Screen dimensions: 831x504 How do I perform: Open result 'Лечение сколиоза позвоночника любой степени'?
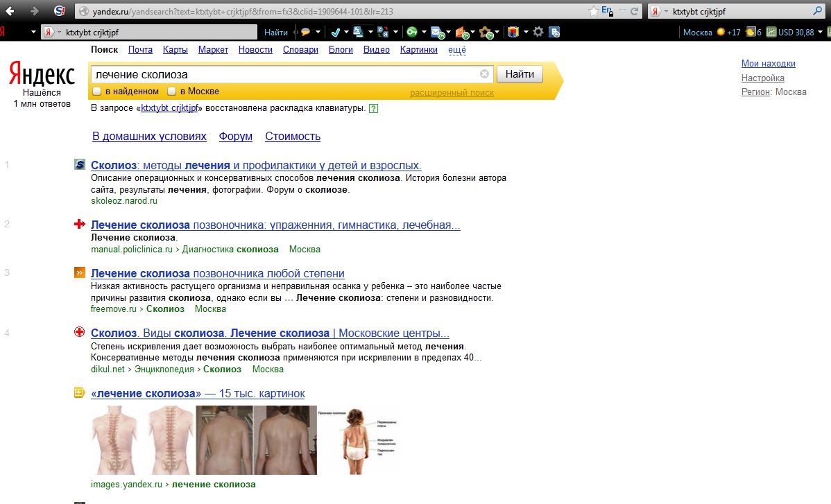217,274
